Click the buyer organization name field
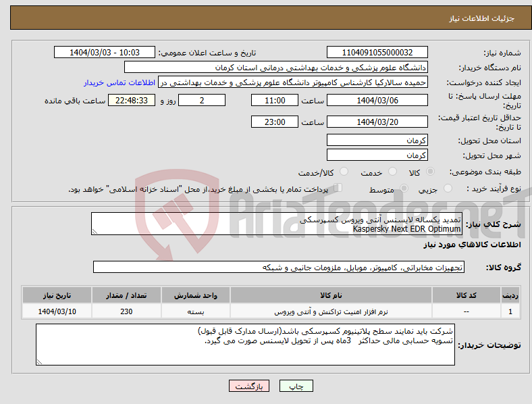Viewport: 532px width, 404px height. [276, 67]
